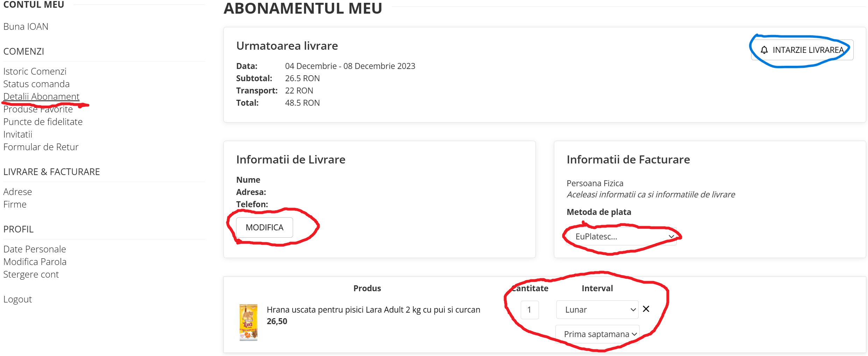Click the MODIFICA button for delivery info
868x356 pixels.
(x=264, y=228)
